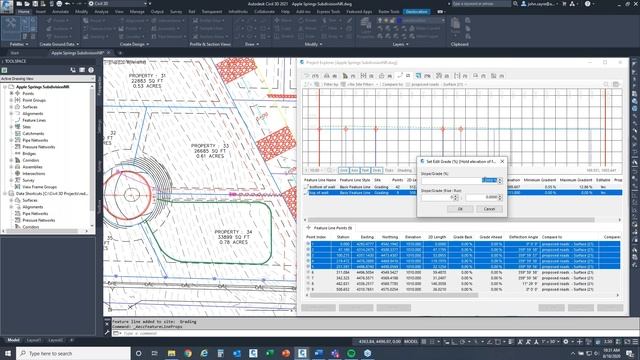Toggle the Text option below profile graph

coord(365,170)
